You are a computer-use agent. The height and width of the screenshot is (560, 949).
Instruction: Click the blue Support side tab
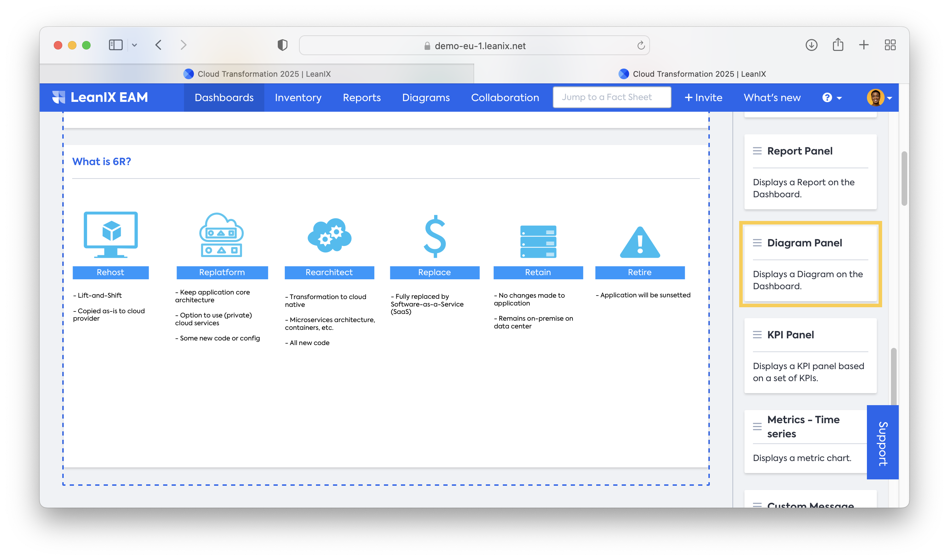[x=882, y=442]
